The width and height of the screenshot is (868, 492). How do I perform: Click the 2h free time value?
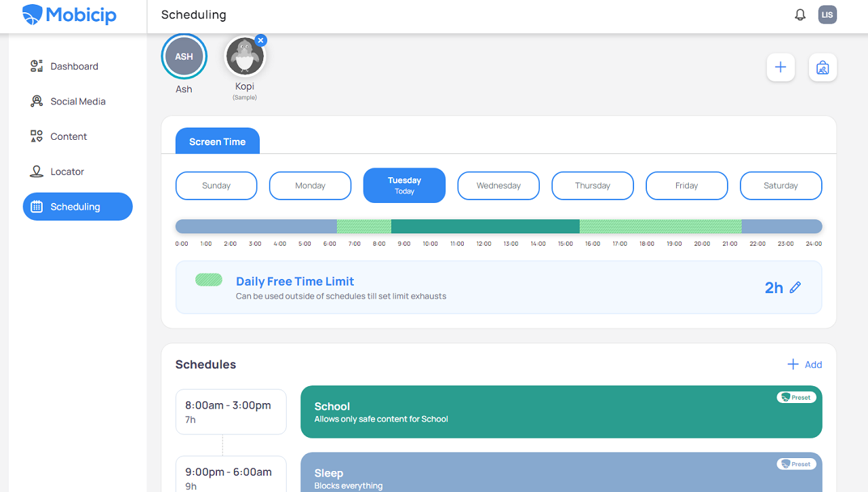[774, 288]
